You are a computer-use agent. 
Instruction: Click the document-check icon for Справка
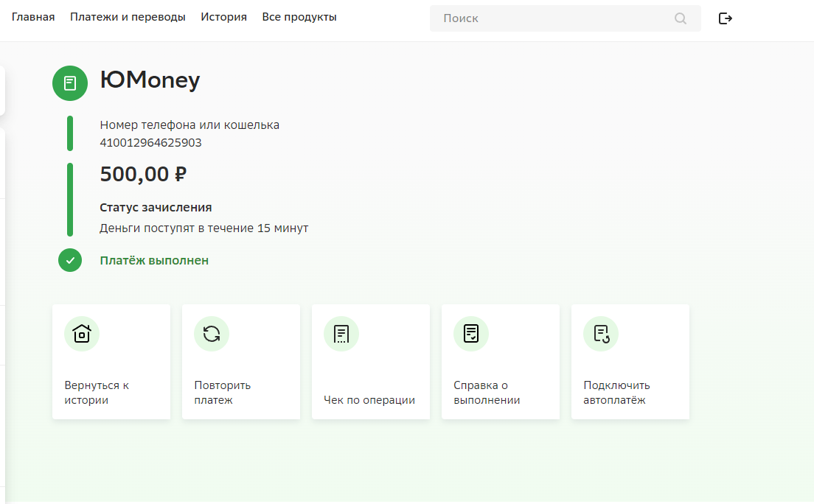[x=471, y=334]
